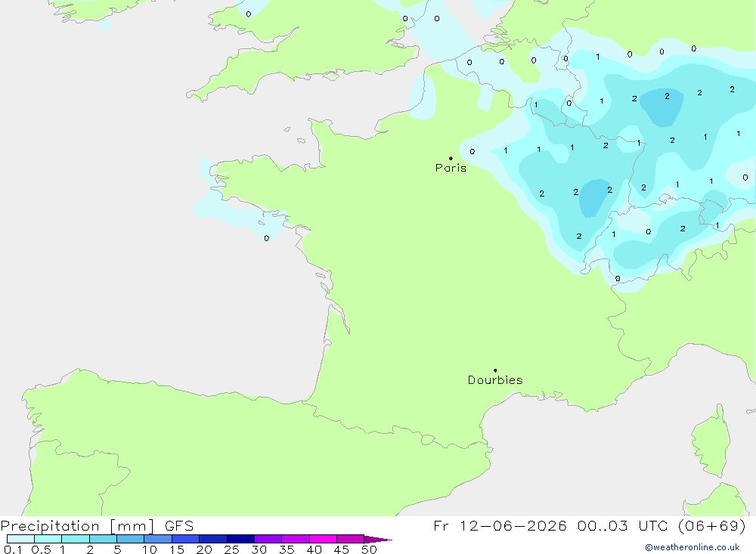
Task: Click the 1–2 mm legend color box
Action: [x=76, y=539]
